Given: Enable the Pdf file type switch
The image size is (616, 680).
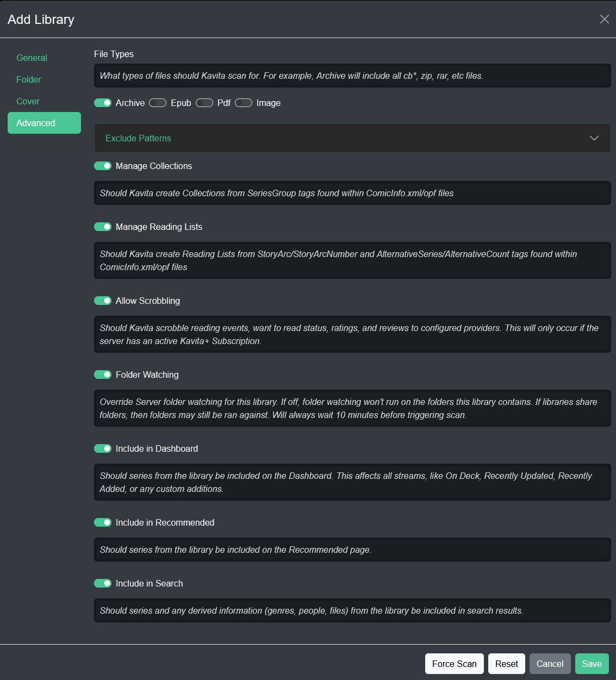Looking at the screenshot, I should coord(204,103).
